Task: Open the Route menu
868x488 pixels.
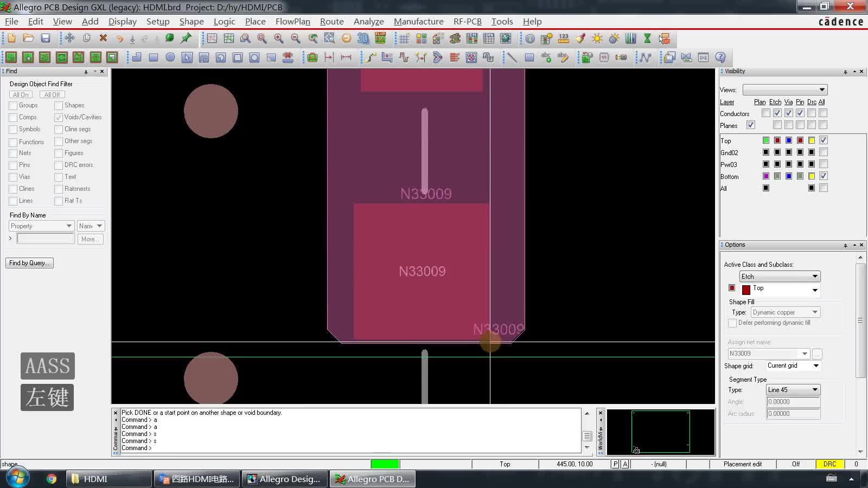Action: coord(331,22)
